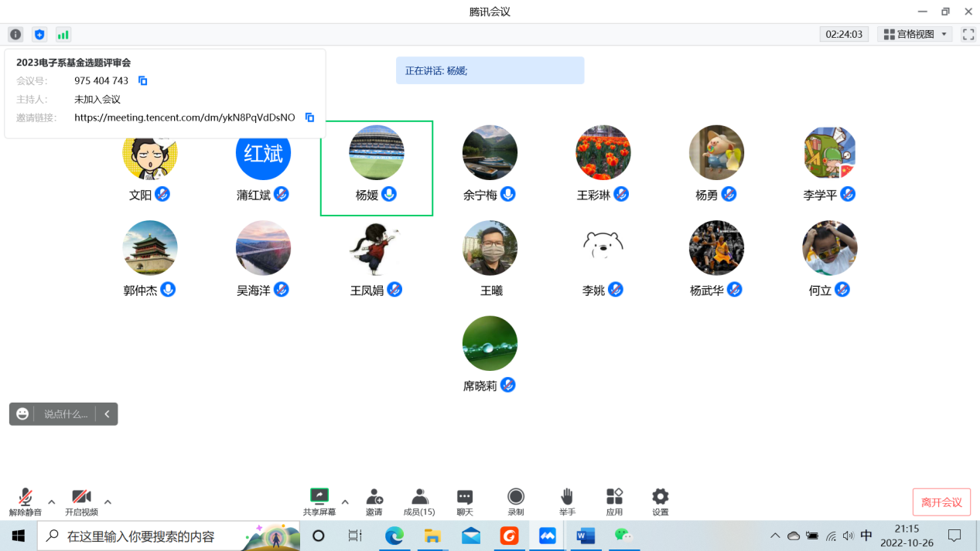Expand video options arrow beside 开启视频

click(108, 502)
